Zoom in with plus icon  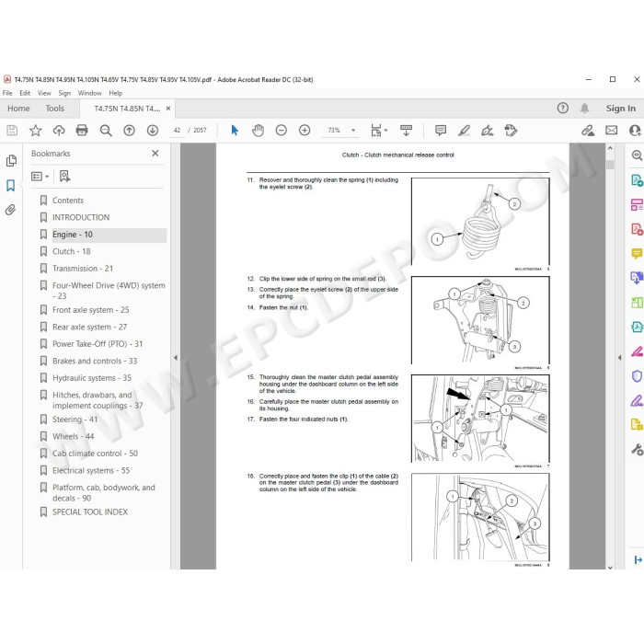click(305, 131)
